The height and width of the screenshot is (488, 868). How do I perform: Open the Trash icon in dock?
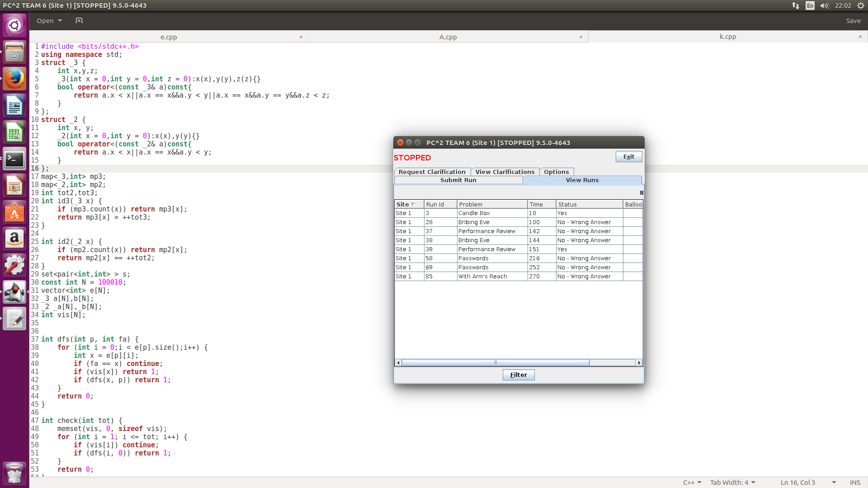(x=14, y=474)
